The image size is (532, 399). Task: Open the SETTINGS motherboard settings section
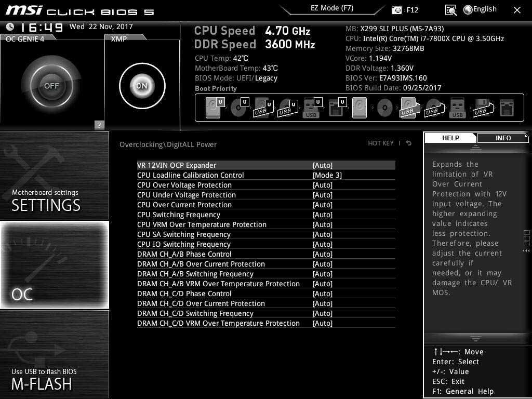54,176
